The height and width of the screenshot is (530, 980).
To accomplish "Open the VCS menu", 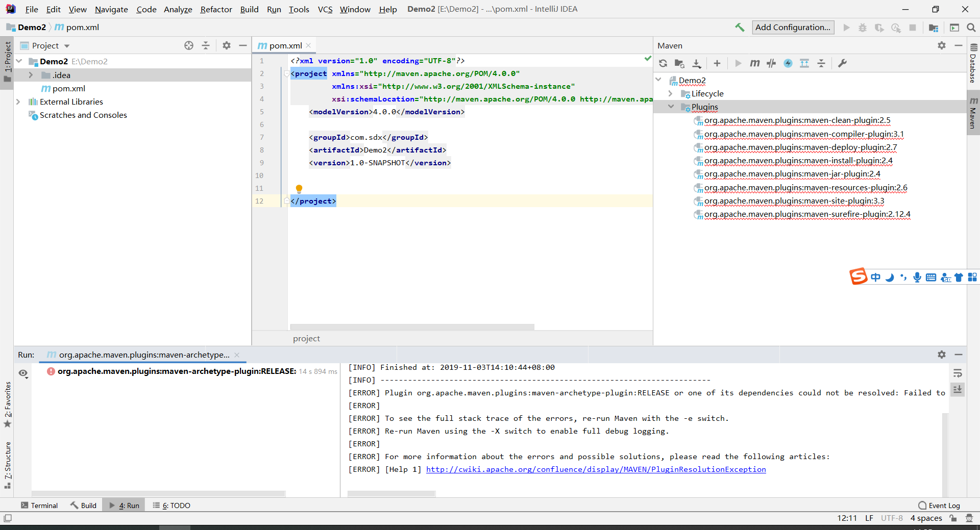I will click(x=325, y=9).
